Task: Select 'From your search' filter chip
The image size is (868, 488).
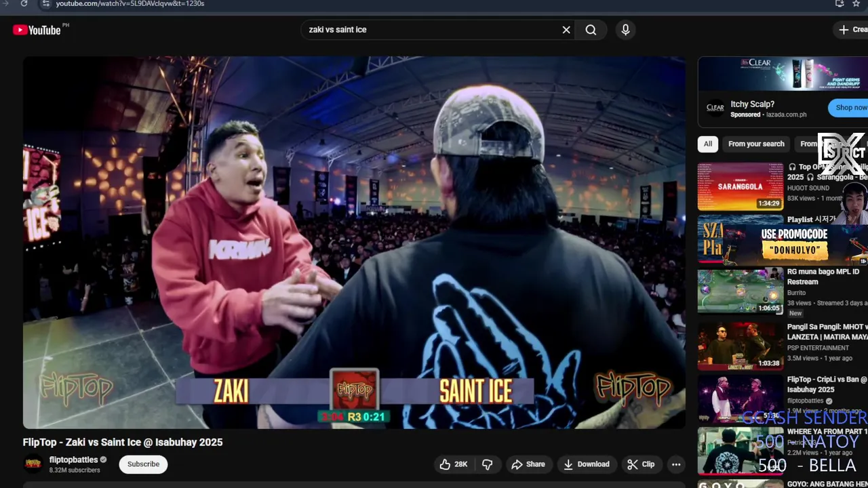Action: pos(756,144)
